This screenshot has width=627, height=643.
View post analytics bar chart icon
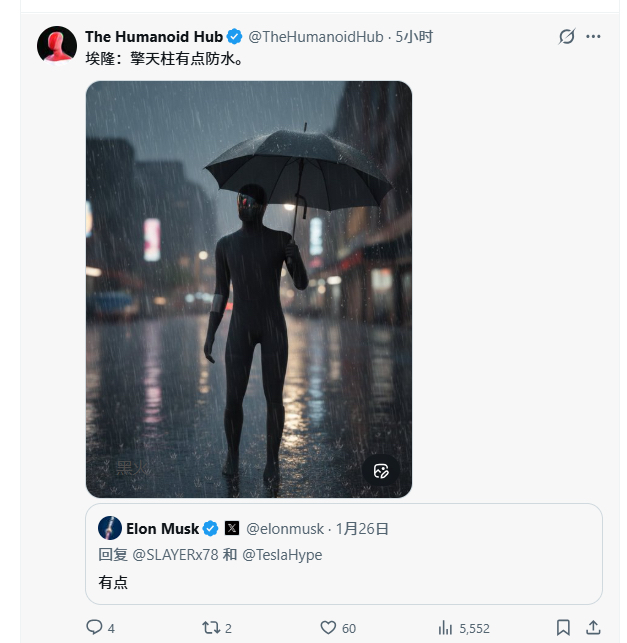[x=445, y=627]
